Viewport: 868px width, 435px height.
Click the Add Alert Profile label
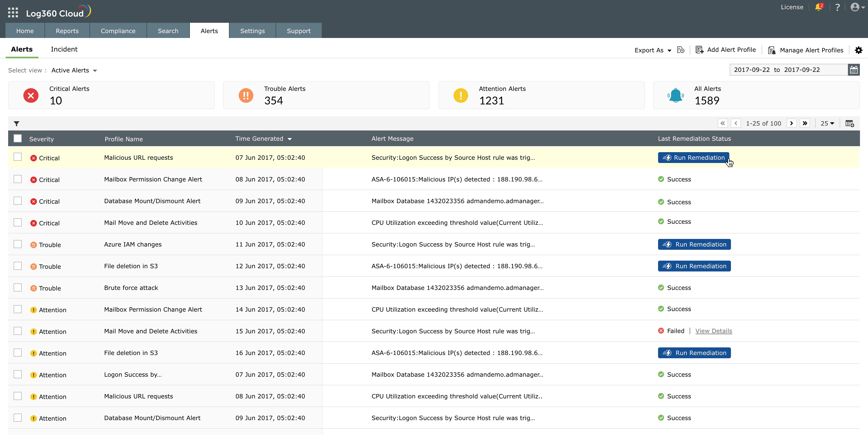(x=731, y=50)
